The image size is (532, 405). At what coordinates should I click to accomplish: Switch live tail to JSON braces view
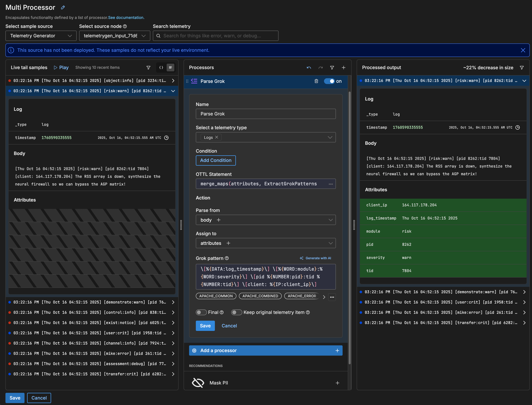[x=161, y=67]
